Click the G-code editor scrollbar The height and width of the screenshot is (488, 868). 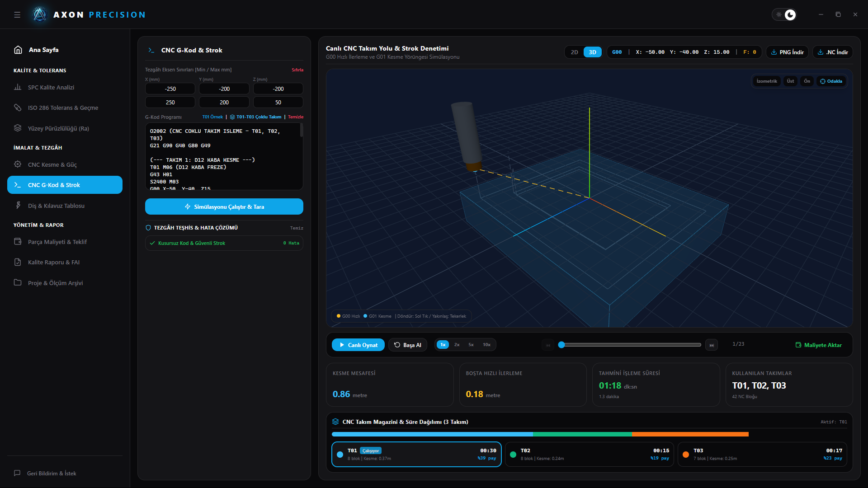[x=302, y=131]
